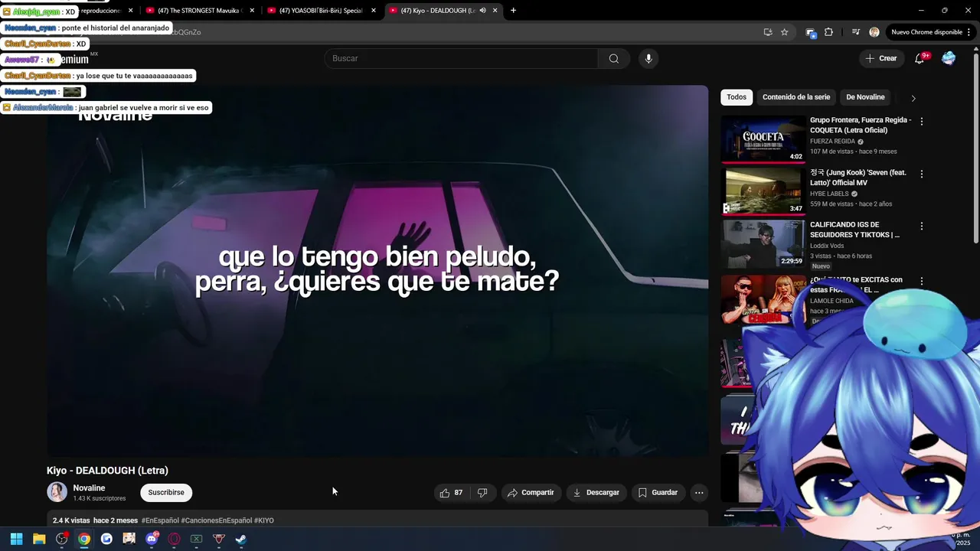Open FUERZA REGIDA channel name
980x551 pixels.
pos(832,142)
